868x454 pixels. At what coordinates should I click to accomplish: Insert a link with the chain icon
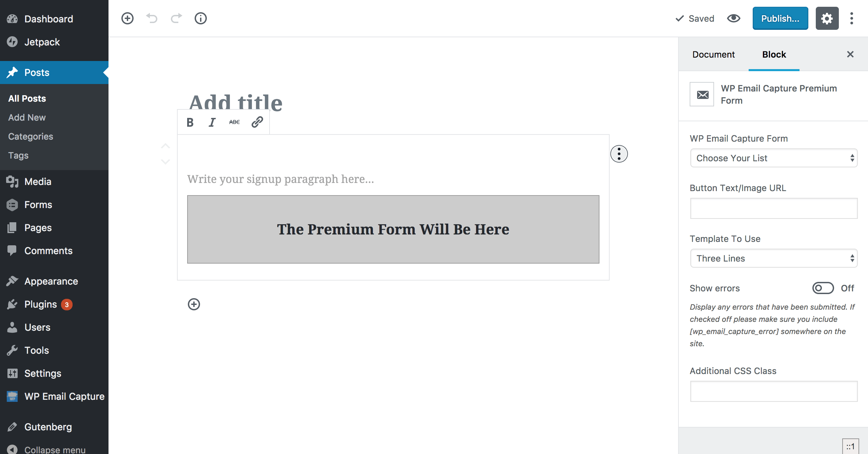tap(257, 122)
